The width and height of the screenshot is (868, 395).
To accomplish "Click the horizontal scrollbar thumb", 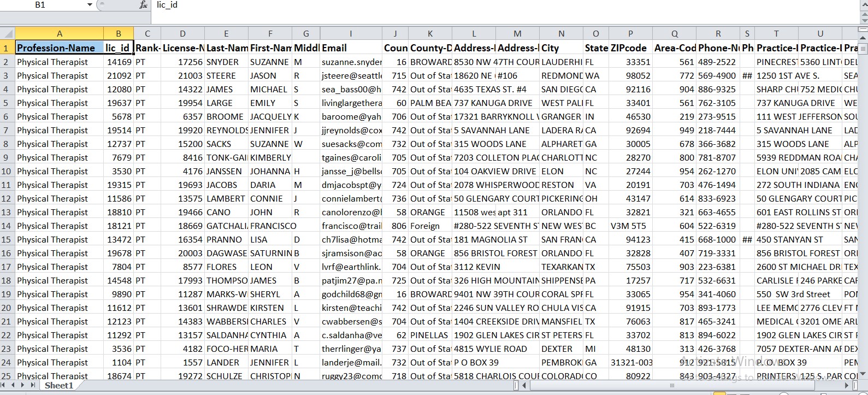I will [x=672, y=385].
